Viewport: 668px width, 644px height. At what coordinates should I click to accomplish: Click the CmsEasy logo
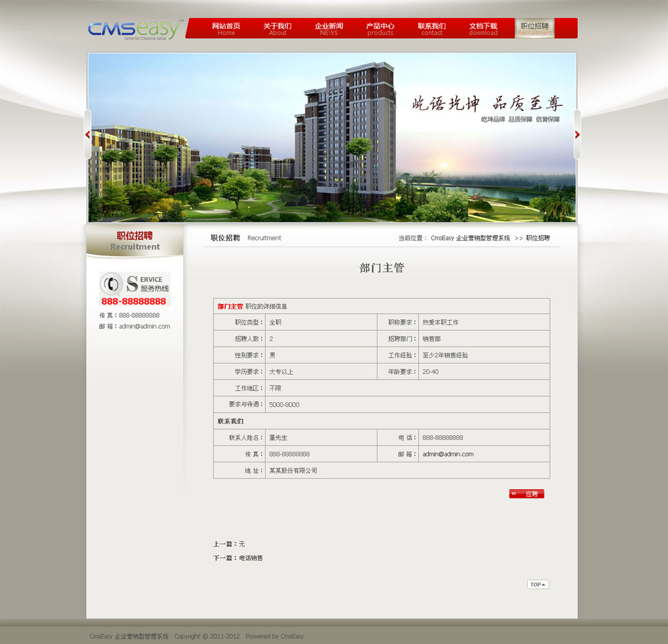(x=133, y=29)
